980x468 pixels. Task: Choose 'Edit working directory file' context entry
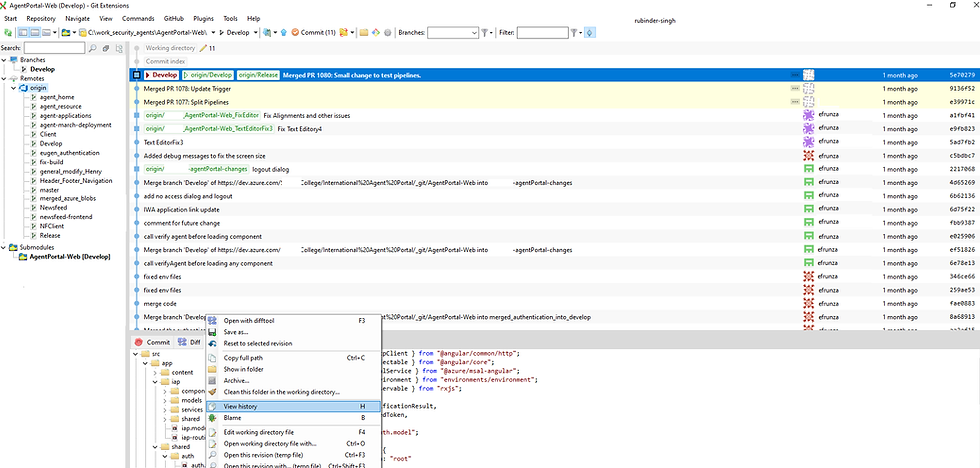coord(293,432)
